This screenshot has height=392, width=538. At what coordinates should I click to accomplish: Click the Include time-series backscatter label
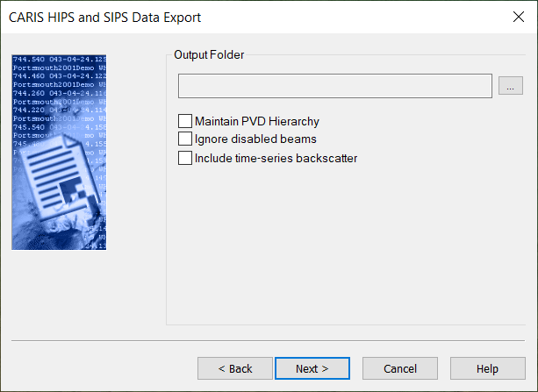pos(276,158)
